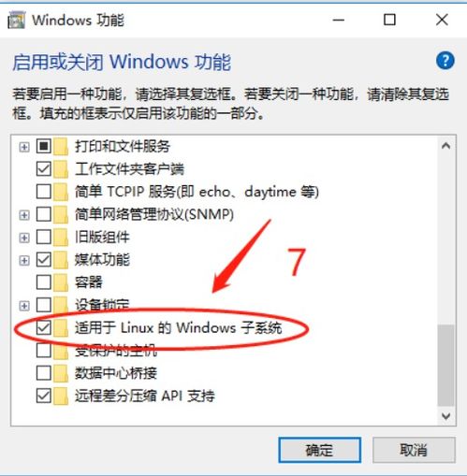
Task: Select the folder icon beside 打印和文件服务
Action: pos(61,146)
